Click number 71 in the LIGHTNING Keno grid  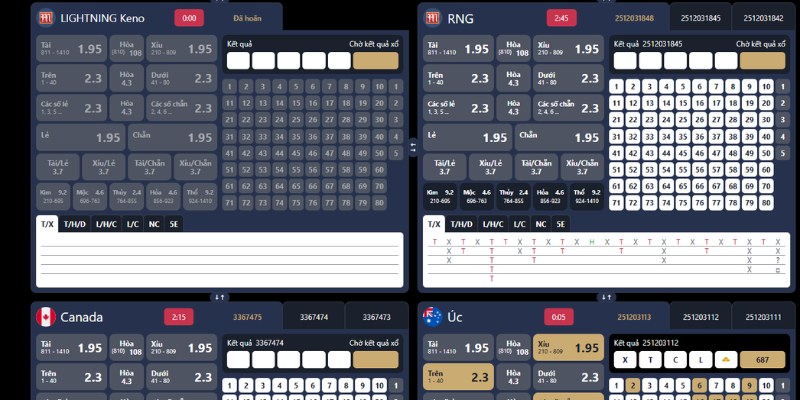(x=230, y=203)
